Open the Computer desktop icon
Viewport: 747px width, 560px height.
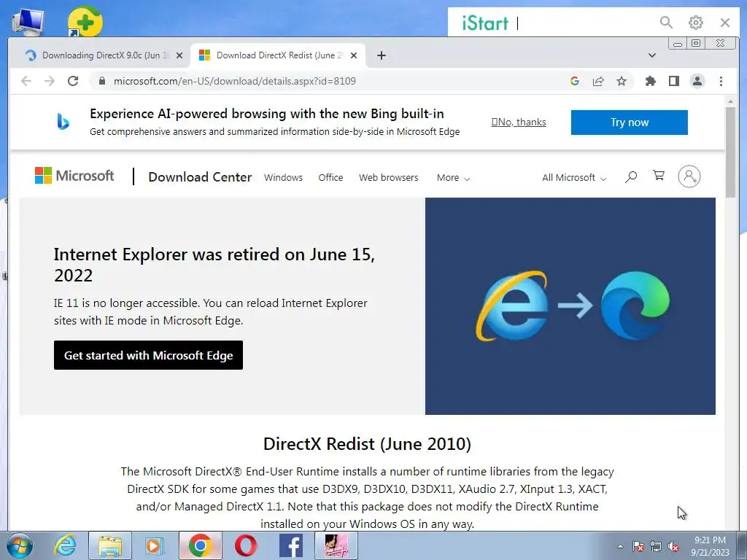click(28, 22)
